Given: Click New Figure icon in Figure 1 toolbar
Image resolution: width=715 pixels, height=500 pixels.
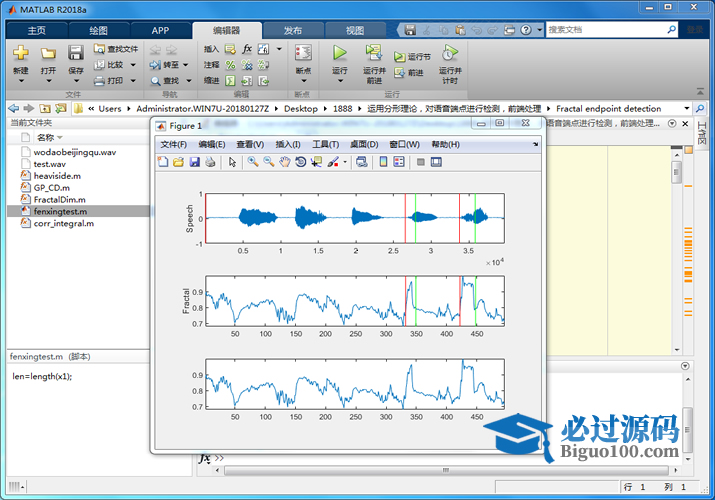Looking at the screenshot, I should pos(163,162).
